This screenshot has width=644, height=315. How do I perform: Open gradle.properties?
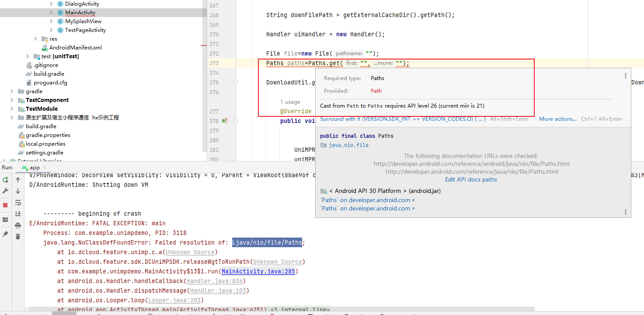[48, 135]
